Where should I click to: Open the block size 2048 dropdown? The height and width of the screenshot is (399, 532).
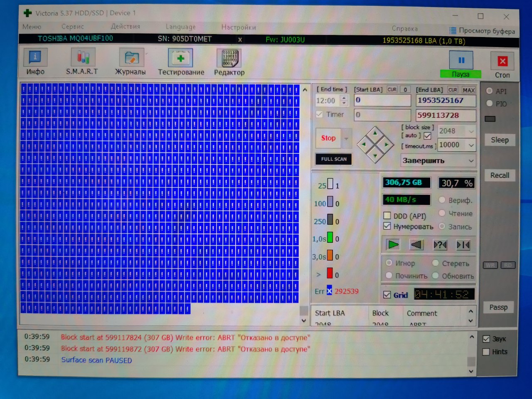pos(471,131)
